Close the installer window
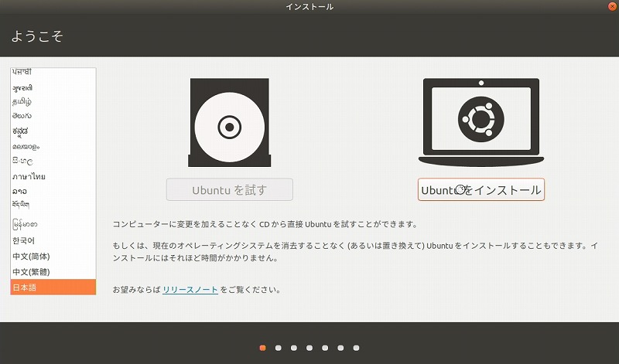The image size is (619, 364). (x=613, y=6)
